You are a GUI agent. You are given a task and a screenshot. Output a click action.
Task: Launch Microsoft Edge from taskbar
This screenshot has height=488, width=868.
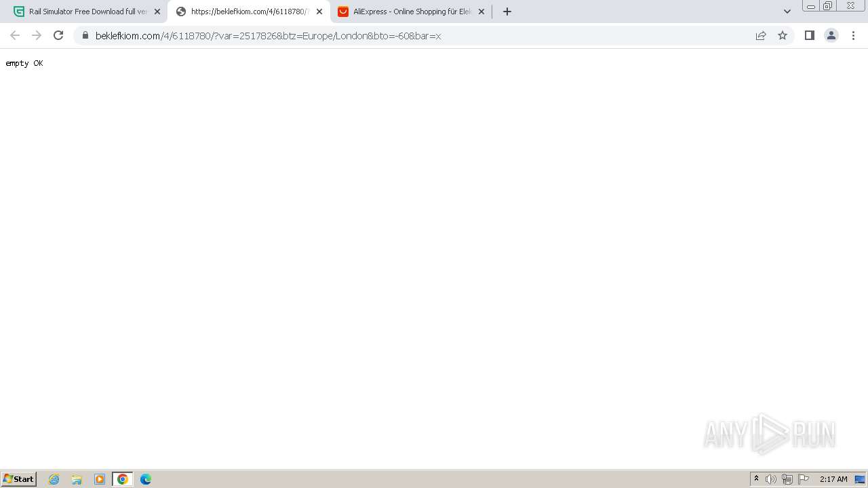(x=146, y=479)
